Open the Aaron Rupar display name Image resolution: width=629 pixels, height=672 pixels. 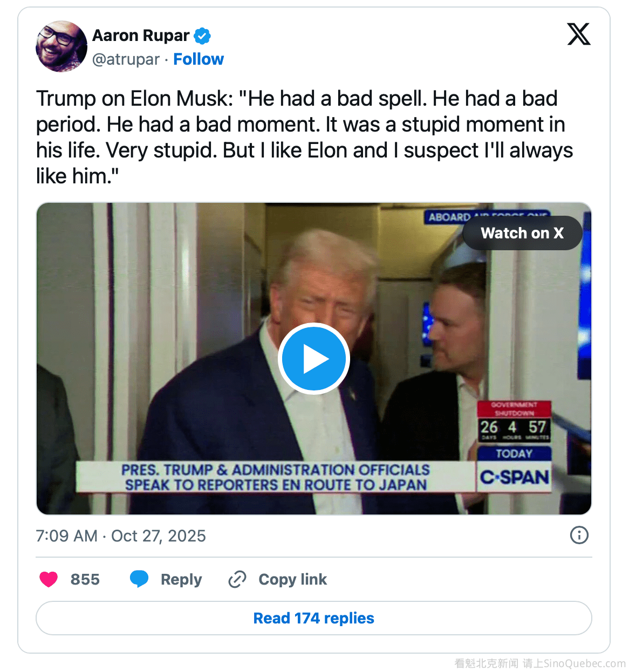141,36
